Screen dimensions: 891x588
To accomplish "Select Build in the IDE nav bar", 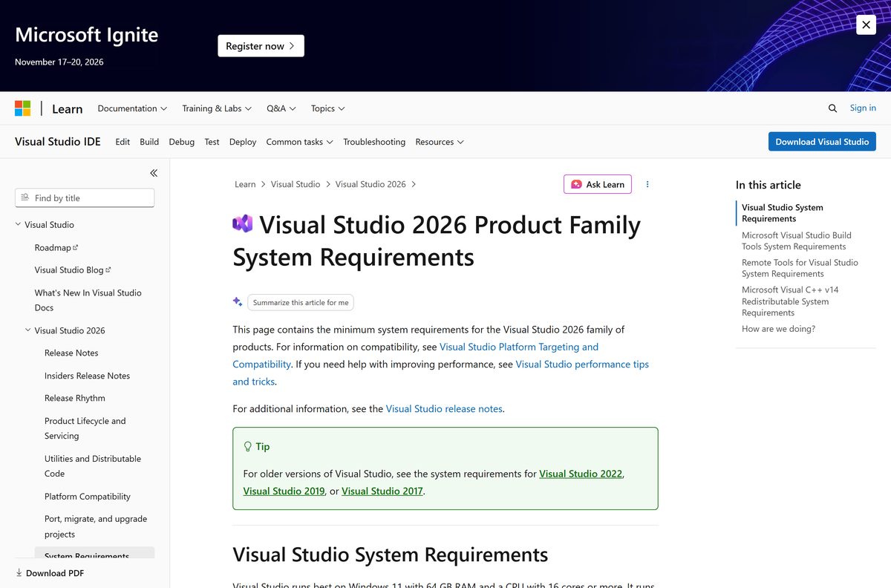I will [x=149, y=142].
